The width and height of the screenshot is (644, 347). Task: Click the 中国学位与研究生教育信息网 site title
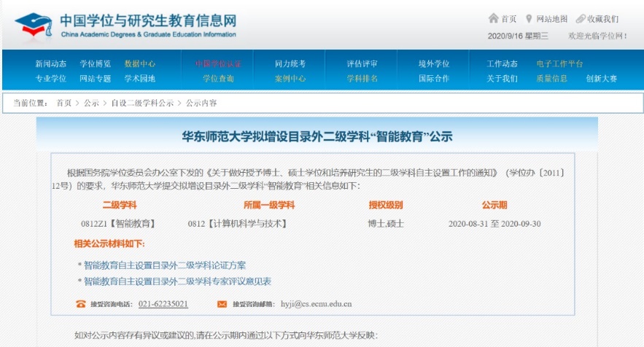[148, 20]
